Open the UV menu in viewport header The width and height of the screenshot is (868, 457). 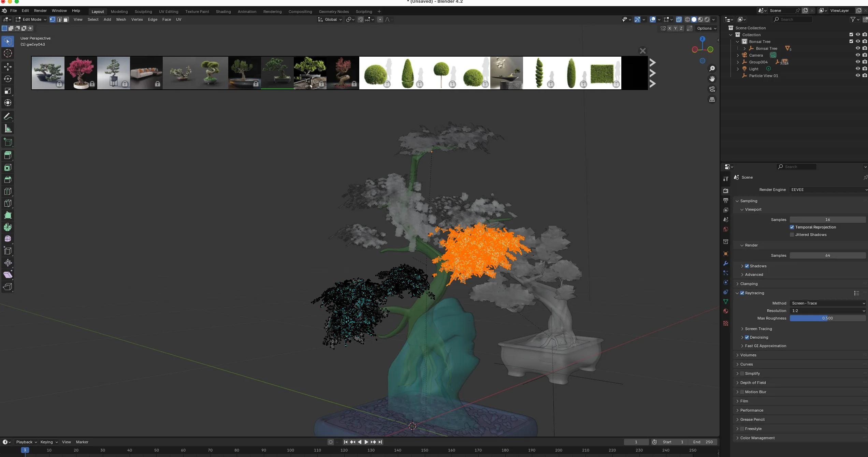pos(178,19)
